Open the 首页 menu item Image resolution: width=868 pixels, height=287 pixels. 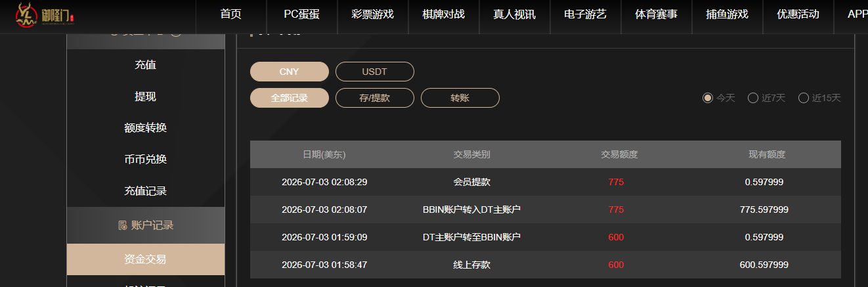point(231,14)
